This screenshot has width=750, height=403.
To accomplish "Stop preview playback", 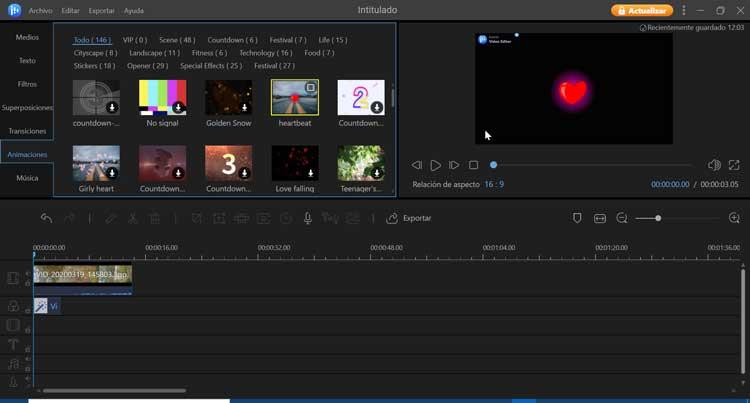I will coord(473,165).
